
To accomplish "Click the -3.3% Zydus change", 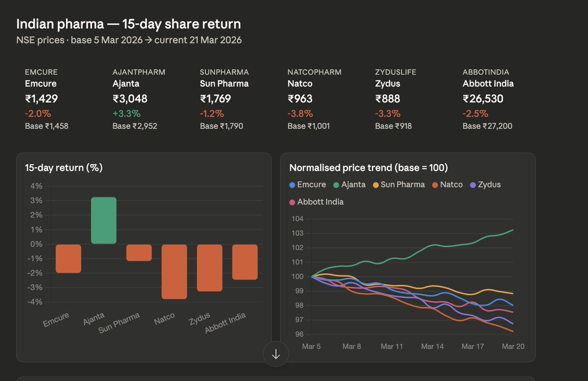I will [388, 114].
